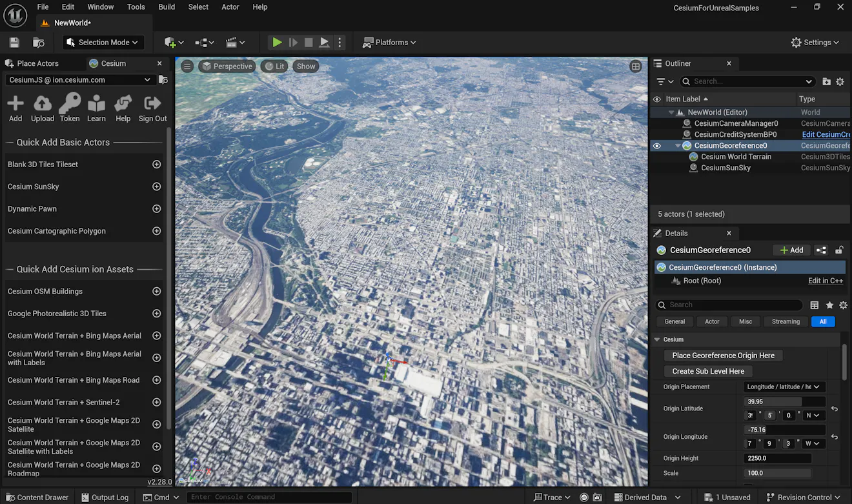This screenshot has width=852, height=504.
Task: Start Play in Editor
Action: point(277,43)
